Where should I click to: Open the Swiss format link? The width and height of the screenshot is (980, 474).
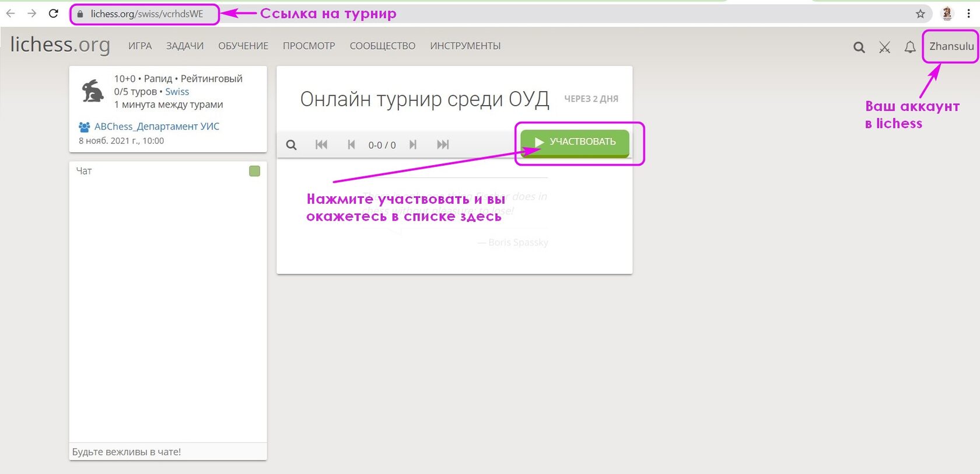pyautogui.click(x=177, y=92)
